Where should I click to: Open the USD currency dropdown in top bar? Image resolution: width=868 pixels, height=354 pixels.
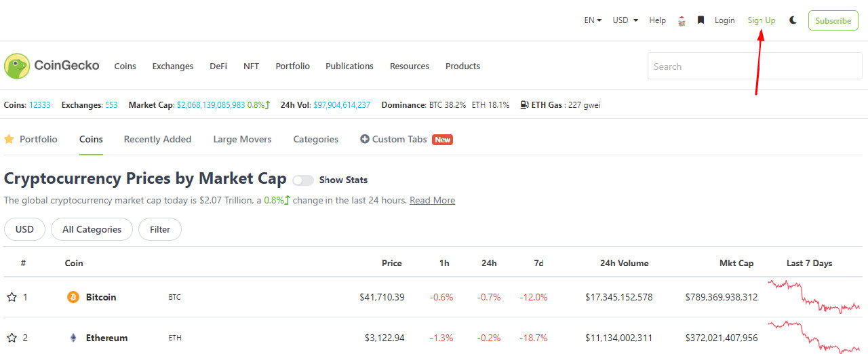pos(625,20)
